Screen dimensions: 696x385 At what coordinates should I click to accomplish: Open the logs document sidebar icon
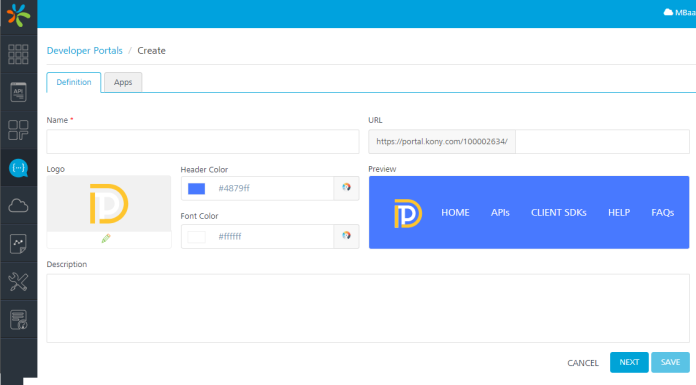point(18,320)
